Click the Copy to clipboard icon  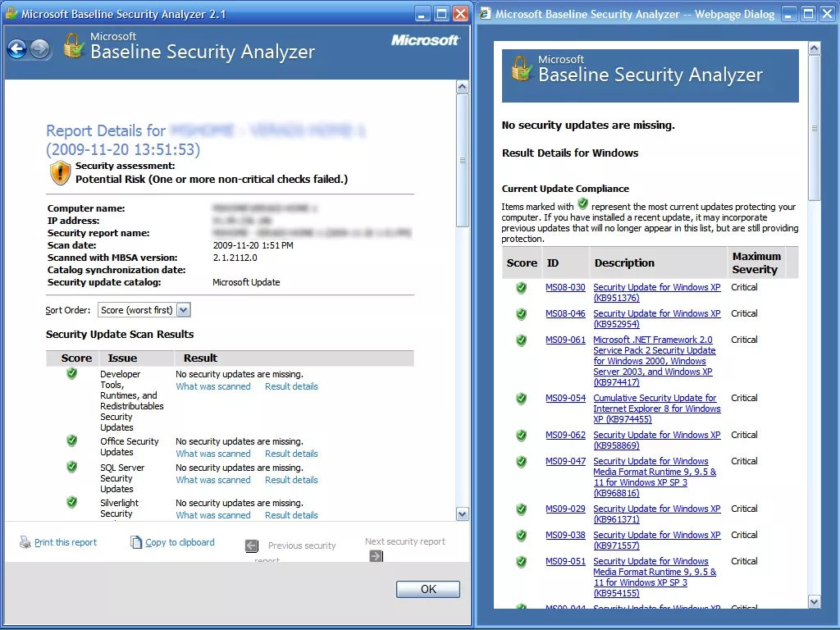[x=136, y=542]
